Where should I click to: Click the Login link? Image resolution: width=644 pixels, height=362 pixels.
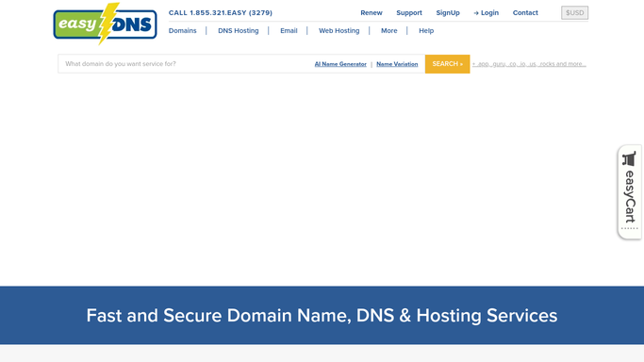click(x=486, y=12)
